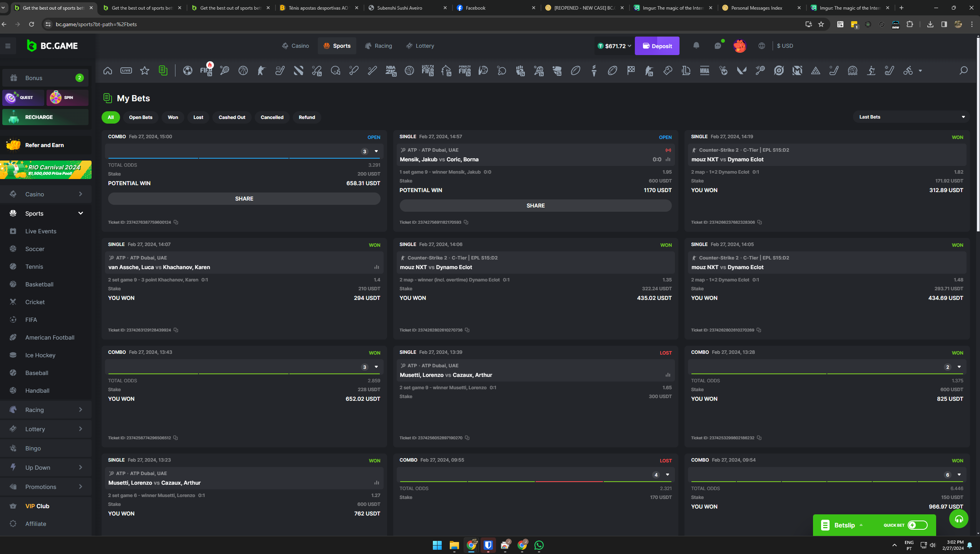Open the language globe icon
This screenshot has width=980, height=554.
click(761, 46)
